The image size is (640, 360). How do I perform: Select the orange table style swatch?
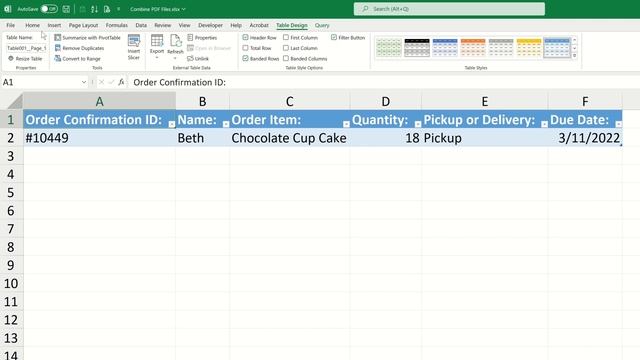(x=473, y=47)
